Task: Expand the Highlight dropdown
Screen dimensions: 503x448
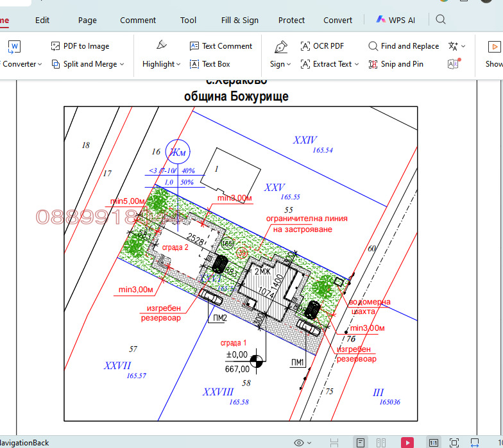Action: point(178,64)
